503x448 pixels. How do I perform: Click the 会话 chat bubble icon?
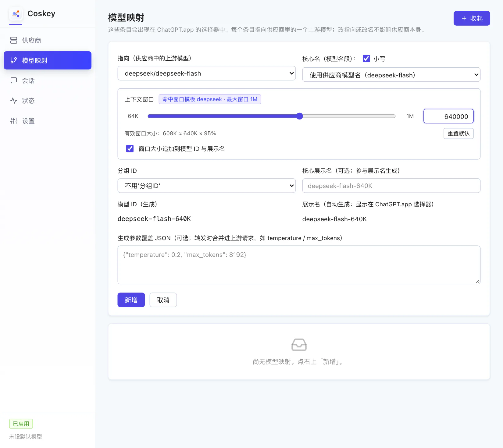[14, 80]
